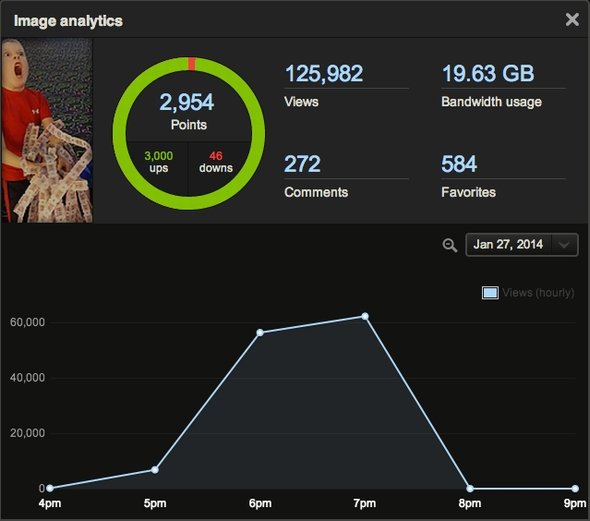Click the 584 Favorites statistic
The width and height of the screenshot is (590, 521).
[x=468, y=176]
